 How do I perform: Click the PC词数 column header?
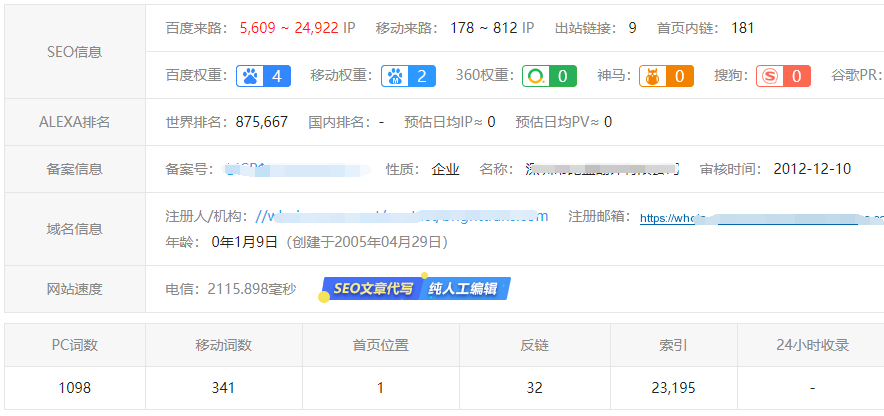(x=75, y=345)
